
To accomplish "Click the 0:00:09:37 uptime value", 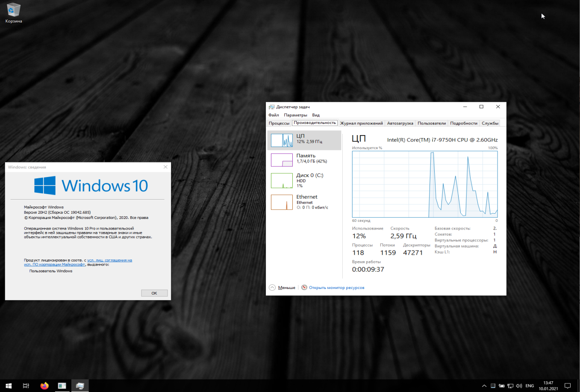I will (368, 269).
